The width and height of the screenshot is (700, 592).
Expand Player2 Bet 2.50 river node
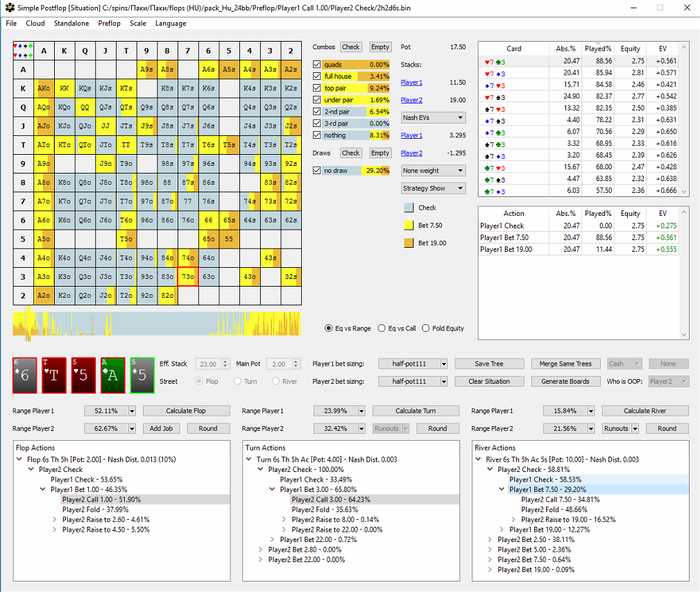pos(490,539)
